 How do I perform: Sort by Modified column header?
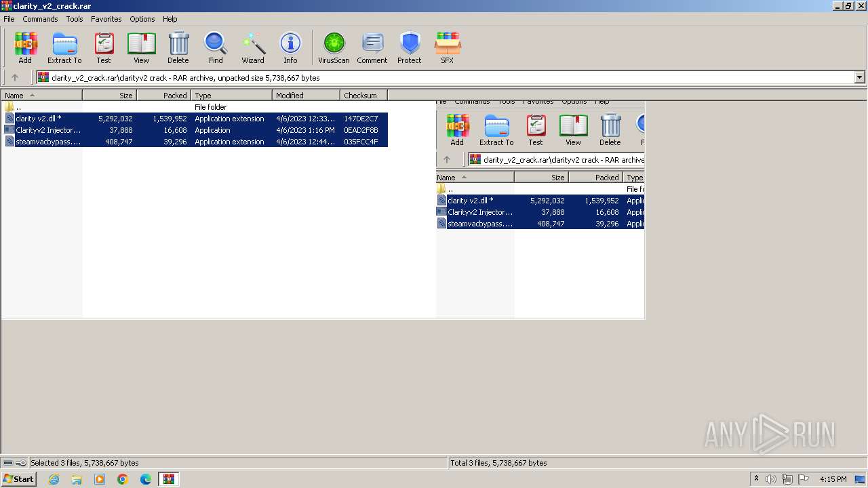[306, 96]
